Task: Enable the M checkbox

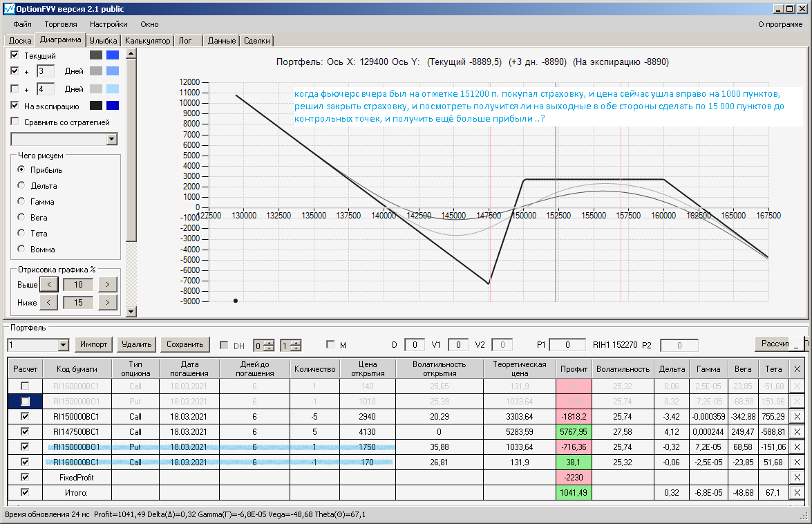Action: [330, 344]
